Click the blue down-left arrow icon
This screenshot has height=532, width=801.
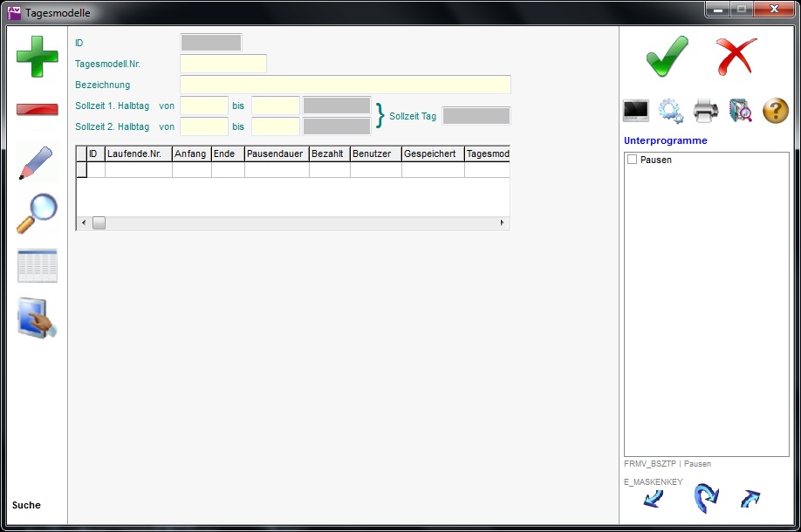(653, 499)
